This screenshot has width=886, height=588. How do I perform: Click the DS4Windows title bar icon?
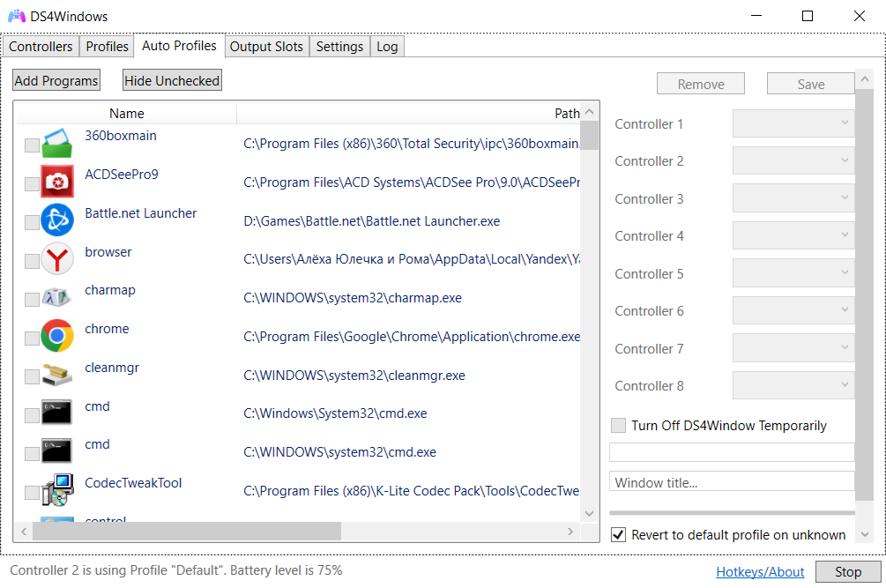17,16
